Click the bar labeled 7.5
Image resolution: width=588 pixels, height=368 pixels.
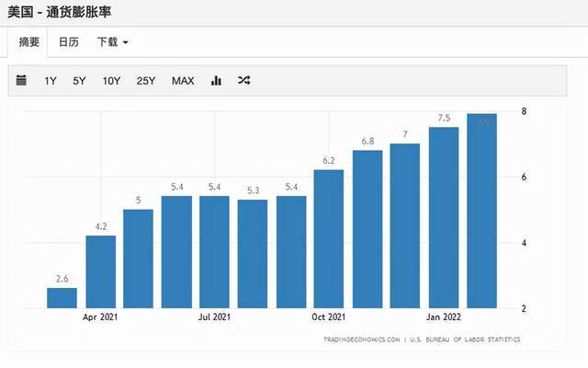click(444, 218)
